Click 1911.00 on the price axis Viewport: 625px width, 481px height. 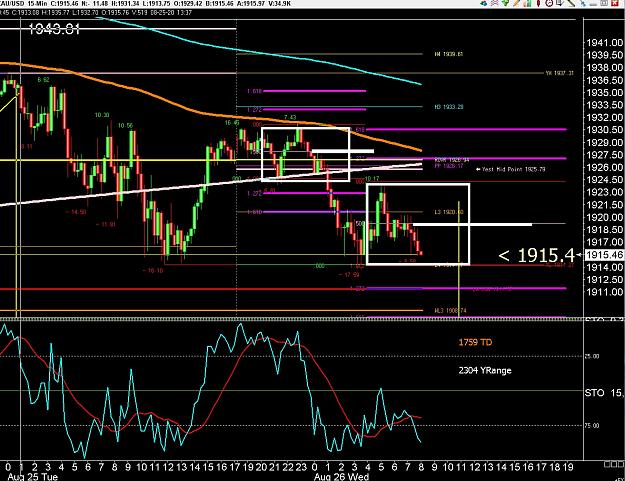605,292
